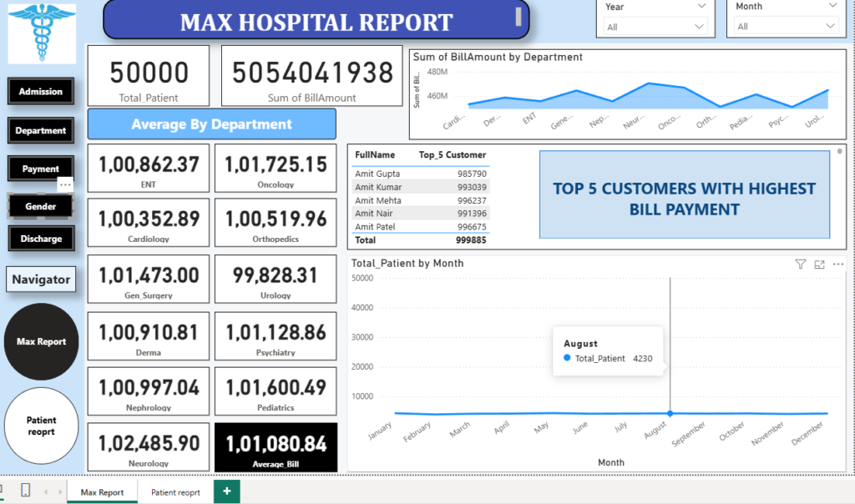The width and height of the screenshot is (855, 504).
Task: Click the scroll dot of top customers visual
Action: click(x=840, y=152)
